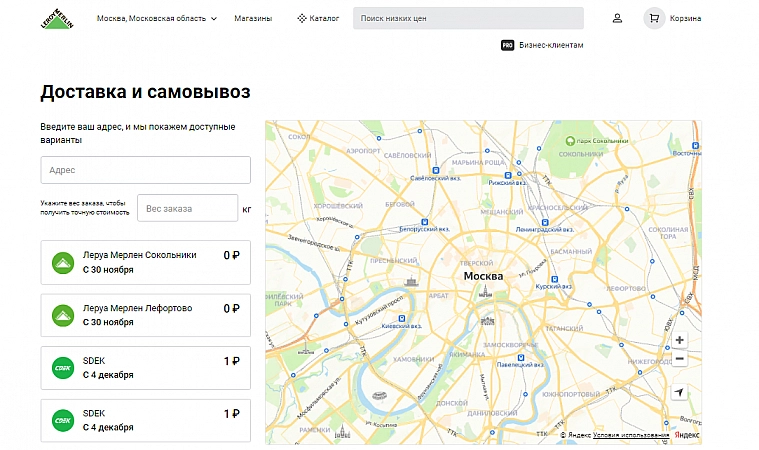This screenshot has width=759, height=450.
Task: Click the Белорусский вкз. station marker
Action: (x=425, y=222)
